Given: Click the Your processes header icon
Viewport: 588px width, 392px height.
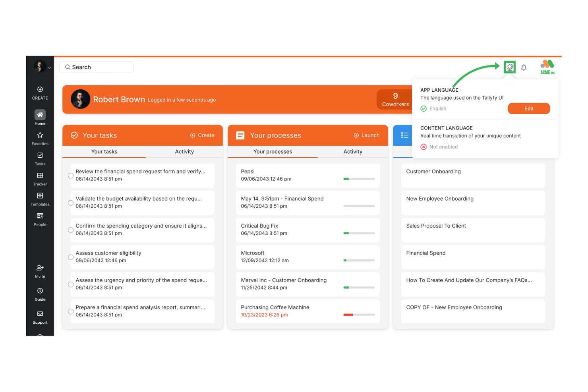Looking at the screenshot, I should [x=240, y=135].
